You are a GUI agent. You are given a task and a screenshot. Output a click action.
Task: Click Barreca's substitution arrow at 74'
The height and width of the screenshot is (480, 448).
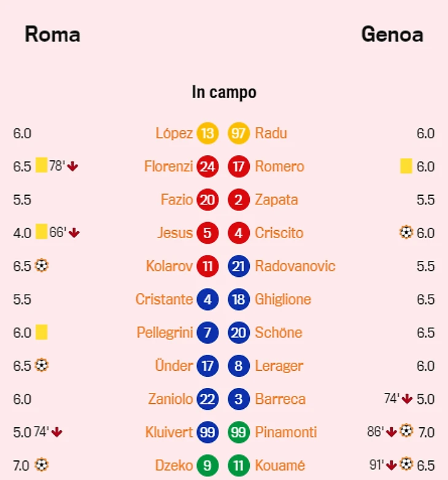406,399
